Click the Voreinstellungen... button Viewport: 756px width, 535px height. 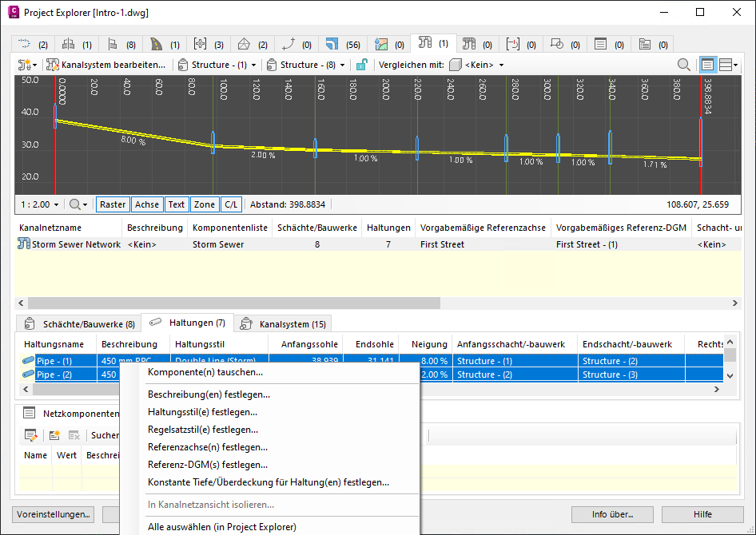[53, 514]
